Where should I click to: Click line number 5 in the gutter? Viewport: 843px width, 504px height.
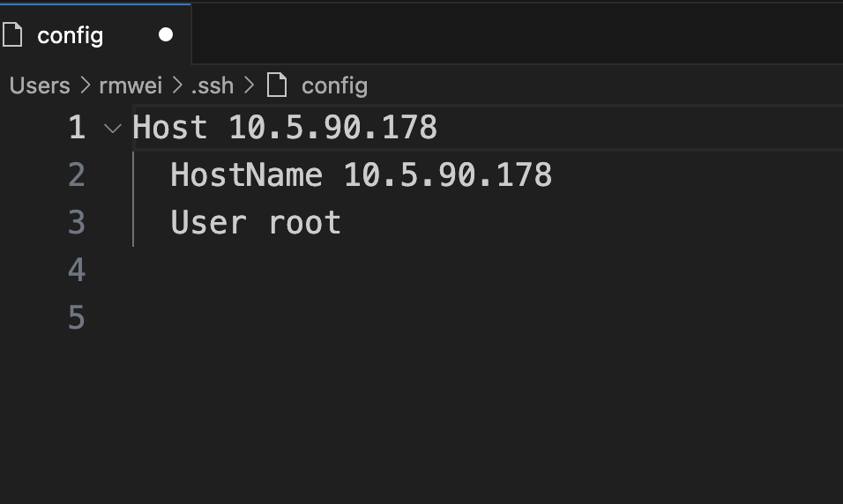(x=77, y=317)
